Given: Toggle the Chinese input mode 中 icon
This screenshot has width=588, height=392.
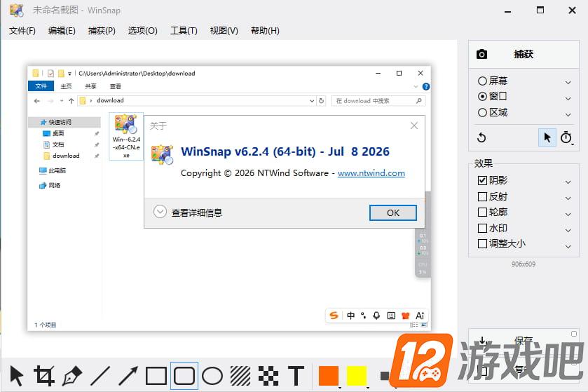Looking at the screenshot, I should click(350, 316).
